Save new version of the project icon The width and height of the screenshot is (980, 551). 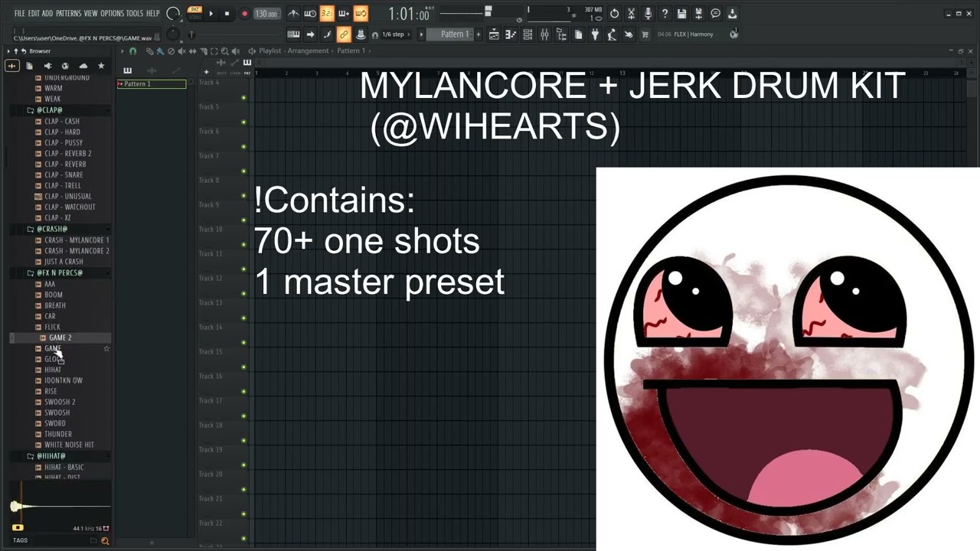(698, 13)
